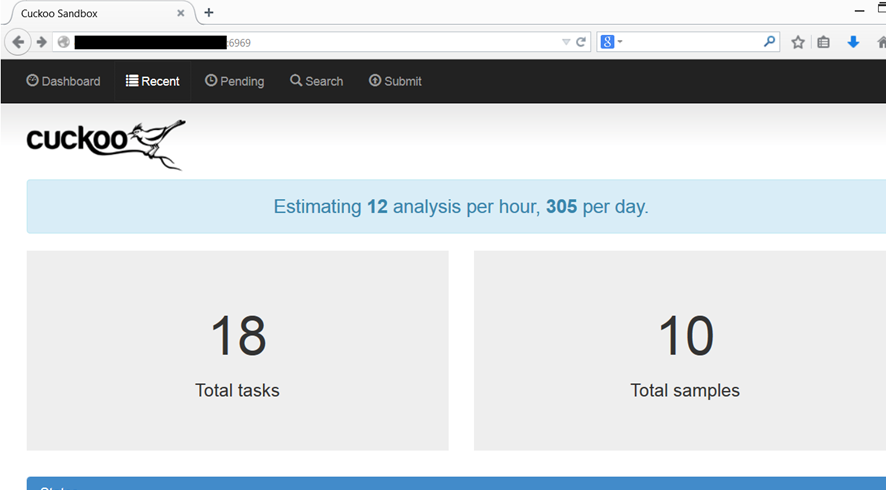Screen dimensions: 886x490
Task: Show bookmarks list icon
Action: [823, 42]
